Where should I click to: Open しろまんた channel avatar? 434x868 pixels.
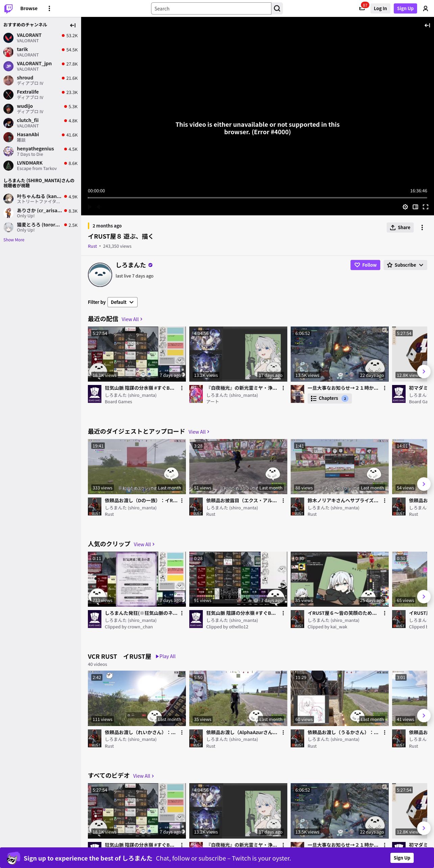(x=100, y=275)
